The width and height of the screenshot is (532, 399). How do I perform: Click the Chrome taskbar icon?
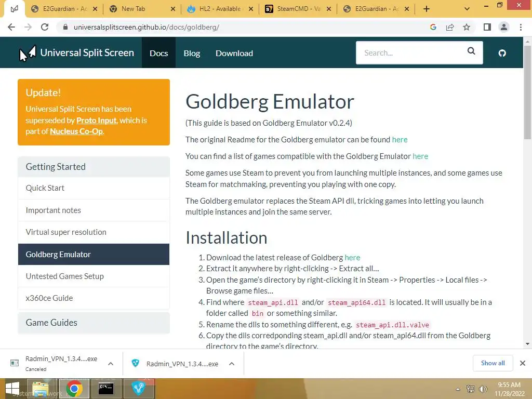(74, 389)
